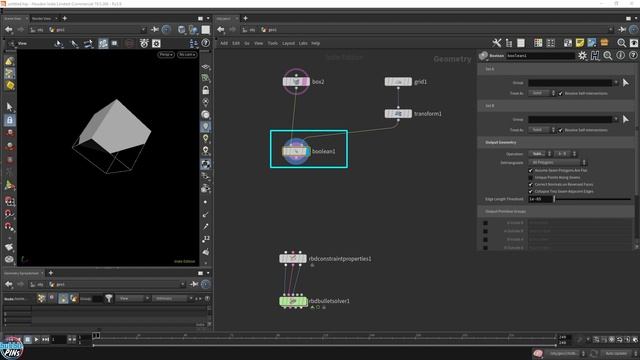Add a new tab beside Geometry Spreadsheet

coord(51,273)
